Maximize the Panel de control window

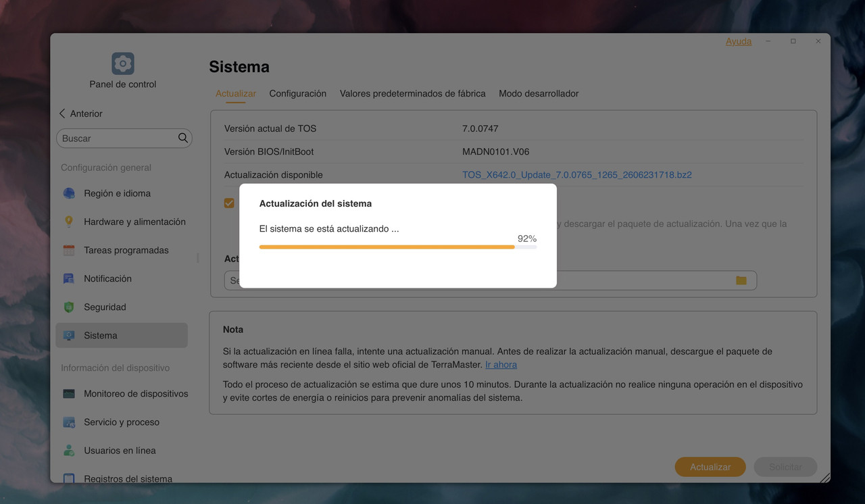click(x=793, y=41)
